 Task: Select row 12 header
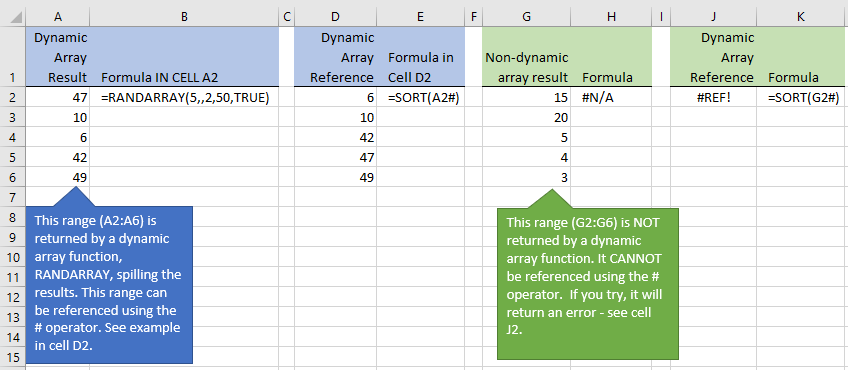coord(13,297)
